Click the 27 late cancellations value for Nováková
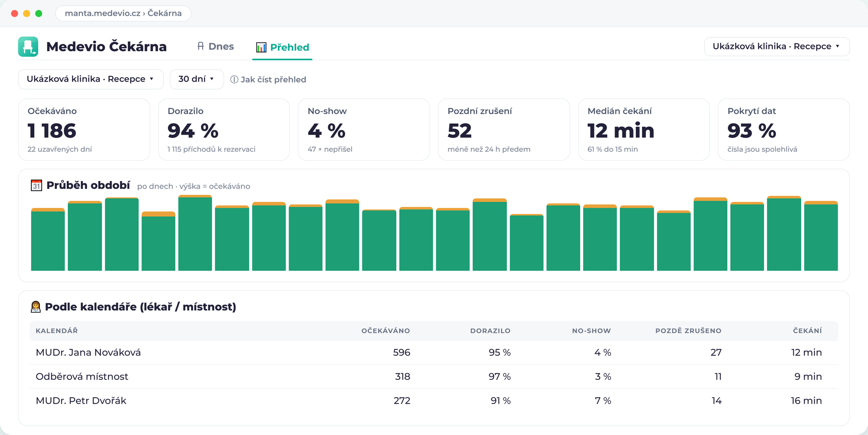 coord(716,353)
